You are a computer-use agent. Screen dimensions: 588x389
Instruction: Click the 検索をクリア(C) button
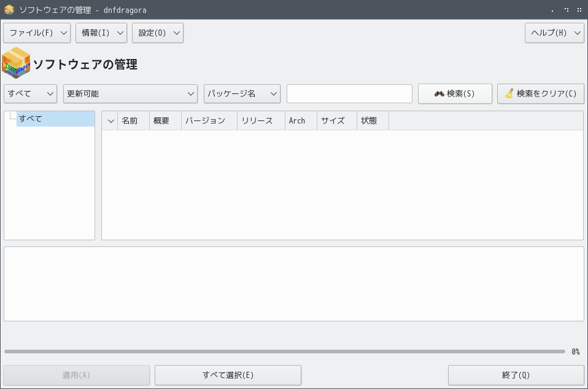click(x=540, y=93)
